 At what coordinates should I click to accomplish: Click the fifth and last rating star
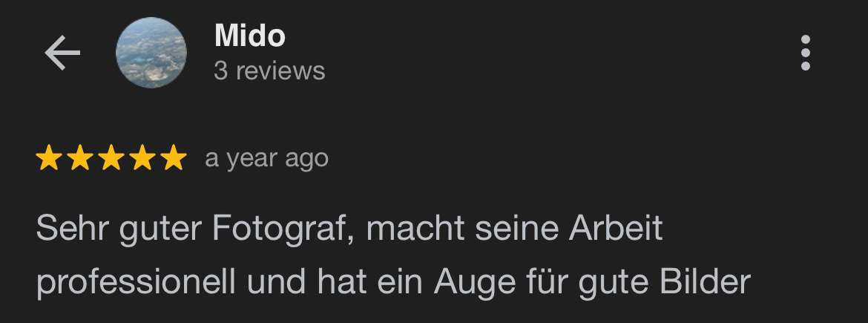click(174, 157)
